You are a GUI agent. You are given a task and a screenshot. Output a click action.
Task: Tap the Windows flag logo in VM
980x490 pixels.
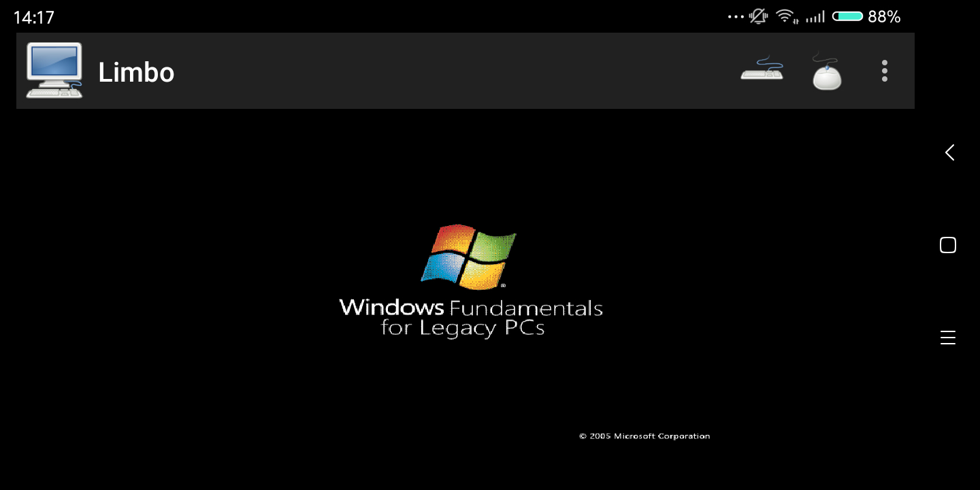tap(468, 256)
